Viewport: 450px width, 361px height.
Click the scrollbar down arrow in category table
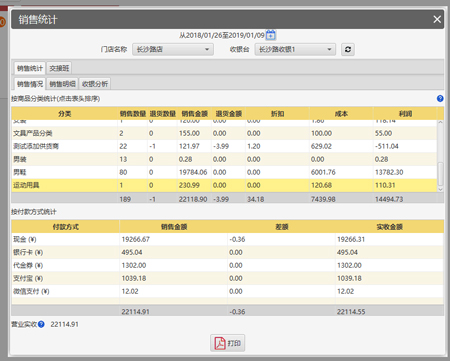point(440,189)
